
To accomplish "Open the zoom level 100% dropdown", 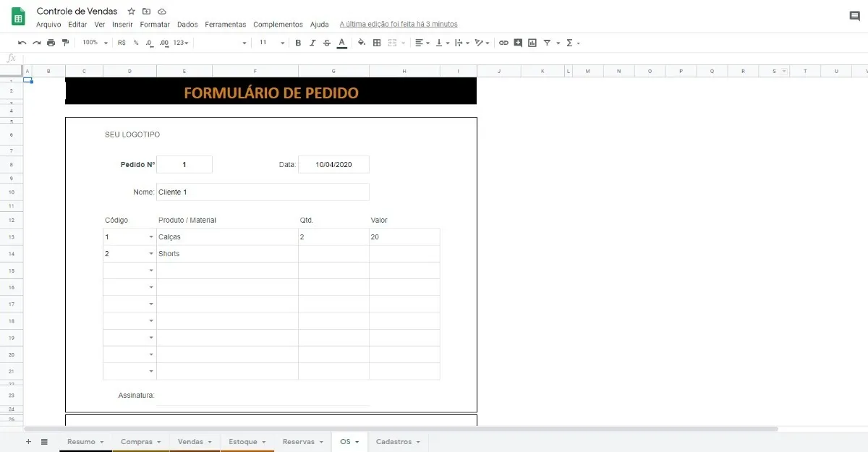I will [93, 43].
